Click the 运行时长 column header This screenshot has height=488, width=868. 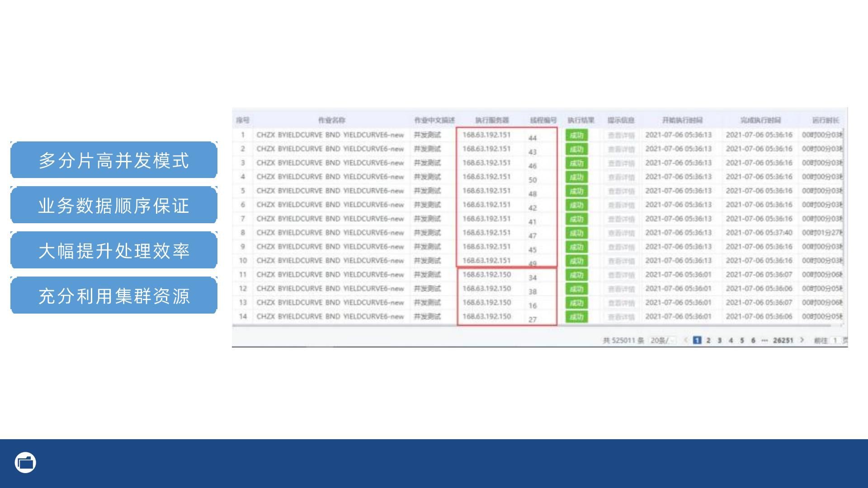click(x=826, y=120)
